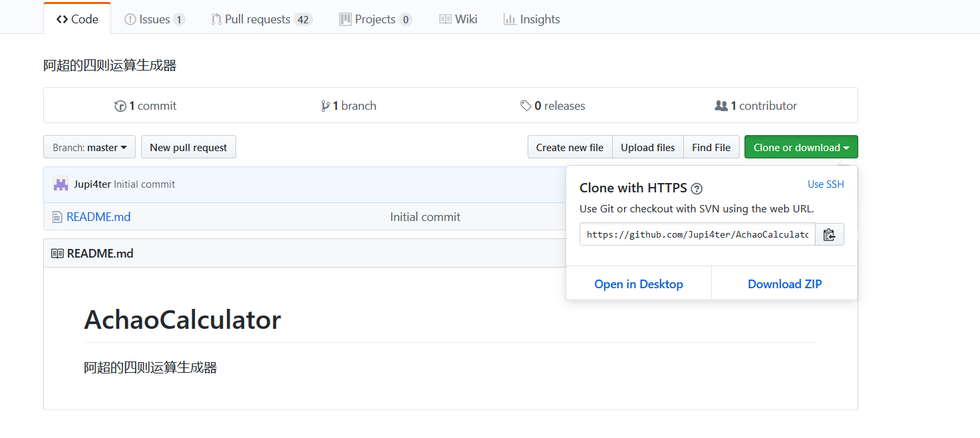
Task: Open the 0 releases link
Action: [x=553, y=106]
